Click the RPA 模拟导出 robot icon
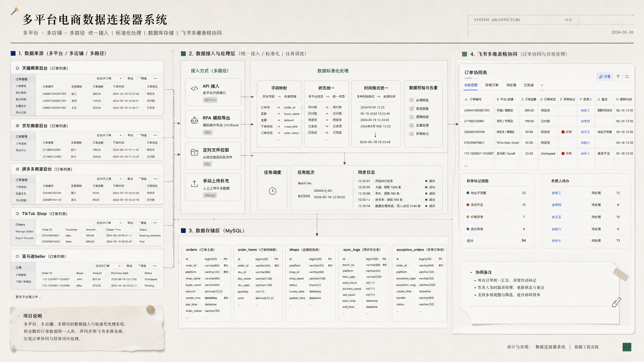The image size is (644, 362). point(195,121)
